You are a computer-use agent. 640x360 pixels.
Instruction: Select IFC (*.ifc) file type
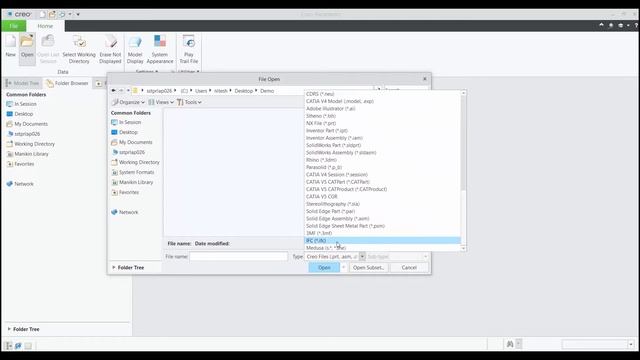pos(382,241)
